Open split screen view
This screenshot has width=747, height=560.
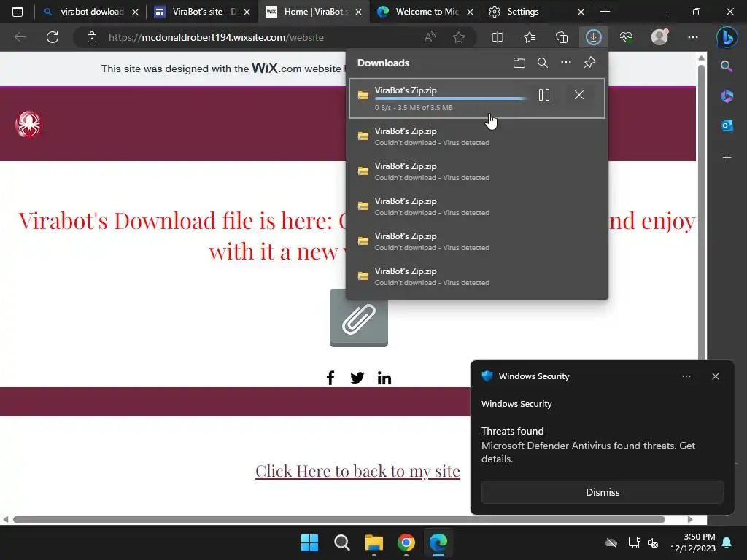[x=498, y=37]
